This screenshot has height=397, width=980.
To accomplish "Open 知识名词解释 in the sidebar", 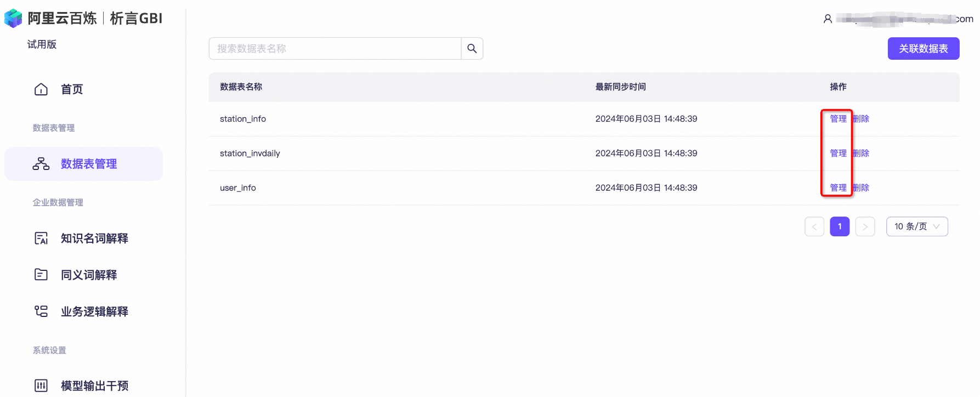I will tap(94, 239).
